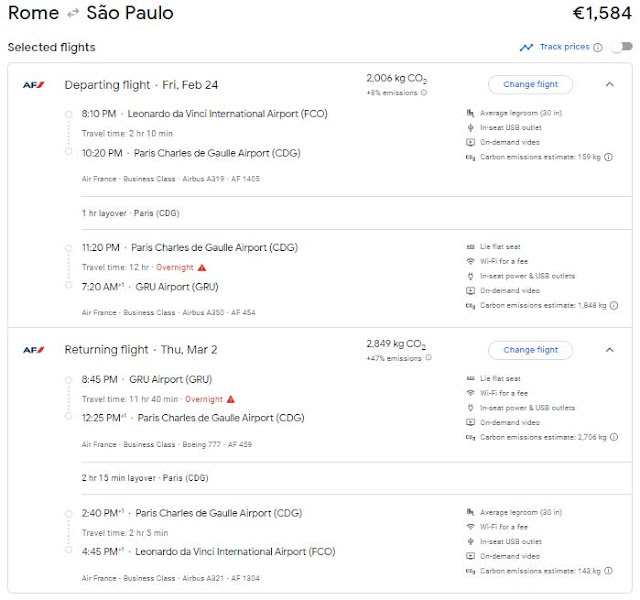Click the Air France logo beside Departing flight
The height and width of the screenshot is (600, 640).
33,85
